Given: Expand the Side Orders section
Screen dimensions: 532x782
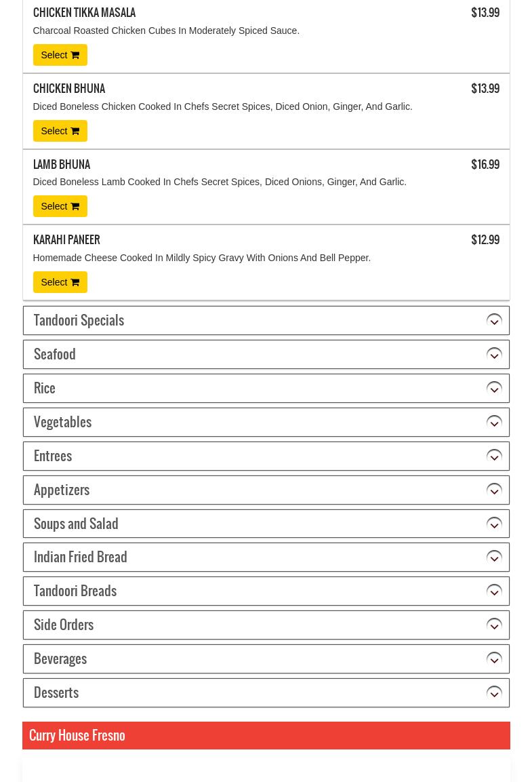Looking at the screenshot, I should pos(266,625).
